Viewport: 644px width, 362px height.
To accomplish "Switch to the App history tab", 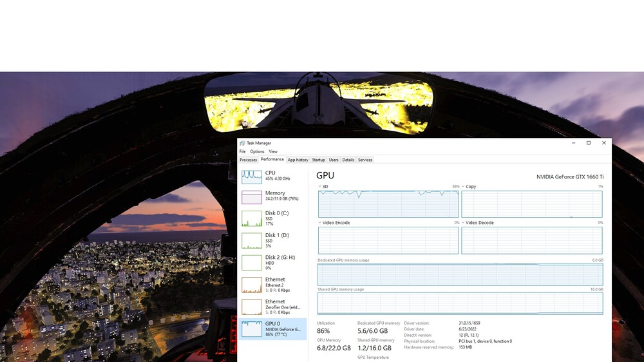I will (298, 160).
